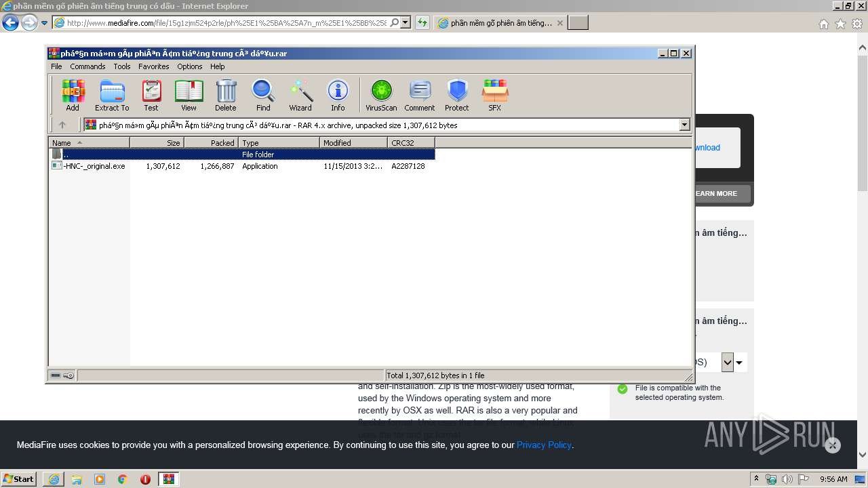The height and width of the screenshot is (488, 868).
Task: Click the SFX toolbar icon
Action: [495, 95]
